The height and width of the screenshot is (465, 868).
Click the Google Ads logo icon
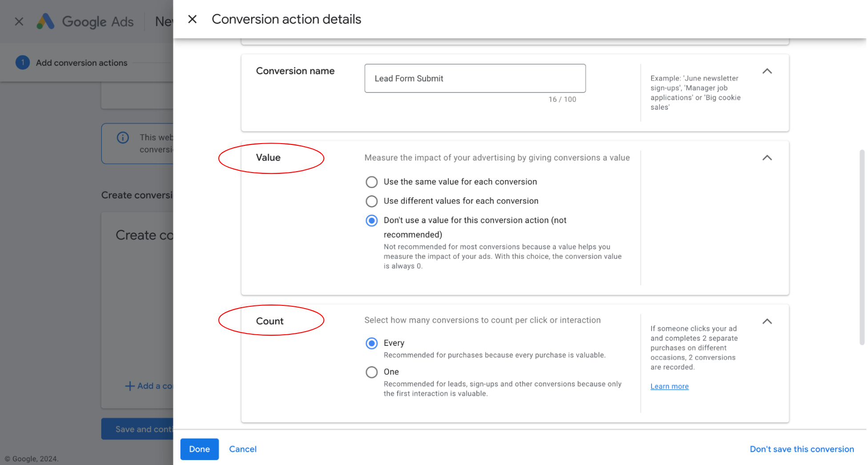(x=45, y=21)
